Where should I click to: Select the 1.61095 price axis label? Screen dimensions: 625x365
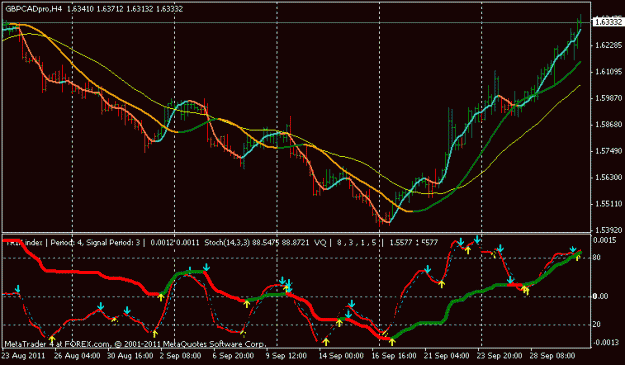[608, 72]
